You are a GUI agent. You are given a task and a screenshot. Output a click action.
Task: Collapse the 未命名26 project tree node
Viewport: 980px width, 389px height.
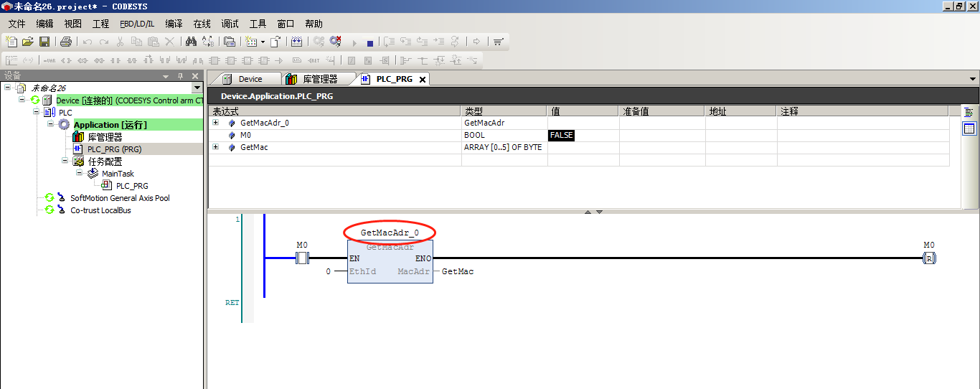(7, 88)
